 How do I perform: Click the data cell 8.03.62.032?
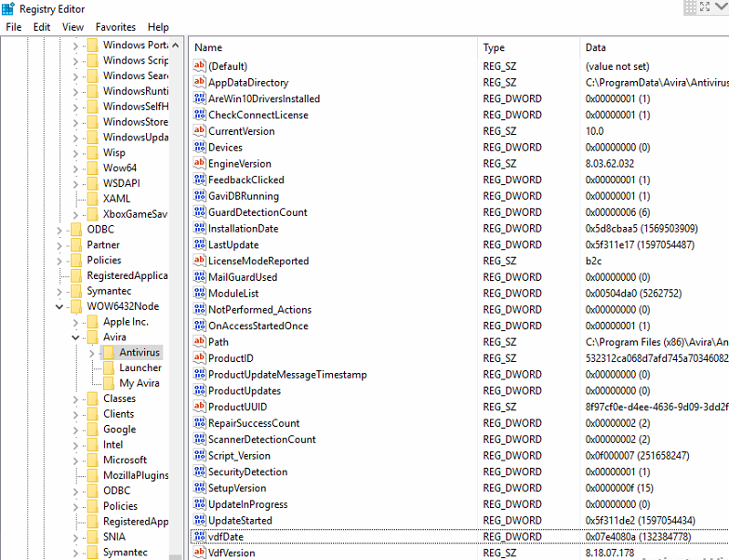click(x=610, y=164)
